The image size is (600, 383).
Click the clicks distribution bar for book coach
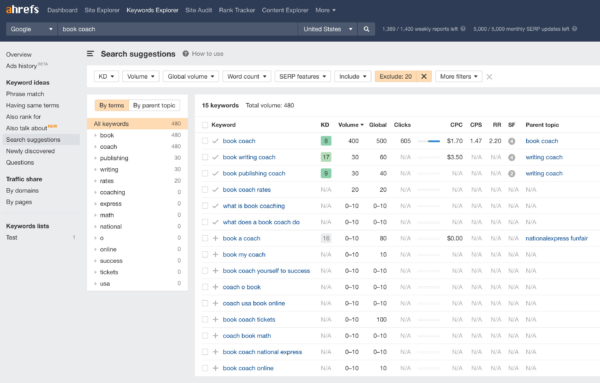[x=429, y=141]
